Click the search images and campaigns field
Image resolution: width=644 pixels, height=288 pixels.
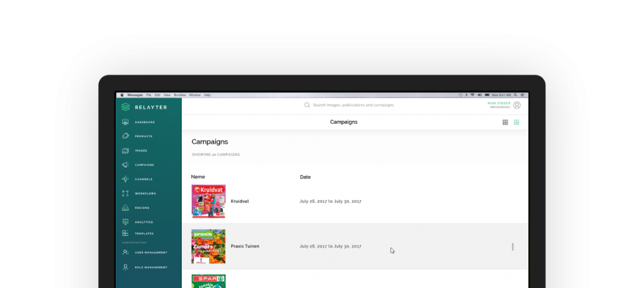353,105
